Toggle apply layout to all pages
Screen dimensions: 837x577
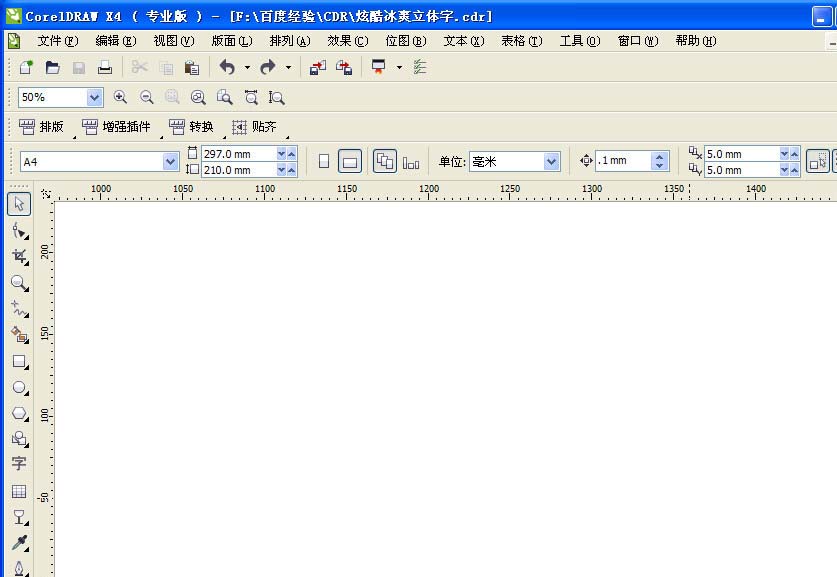coord(385,161)
